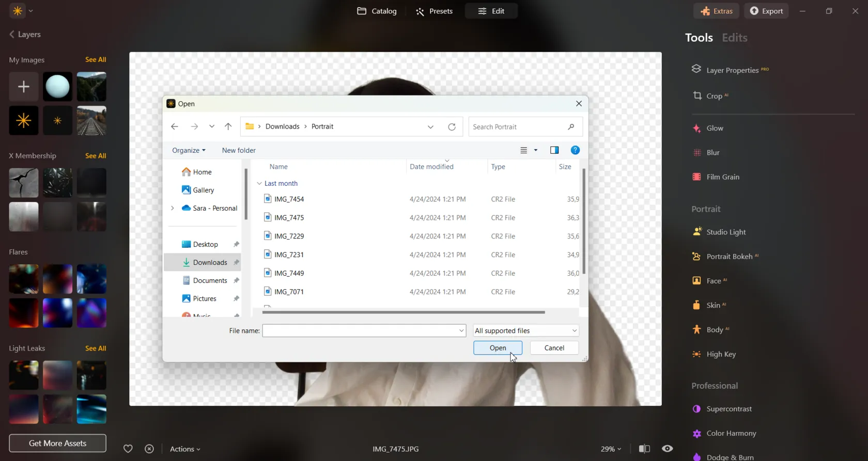Add new image with plus tile

click(x=24, y=87)
